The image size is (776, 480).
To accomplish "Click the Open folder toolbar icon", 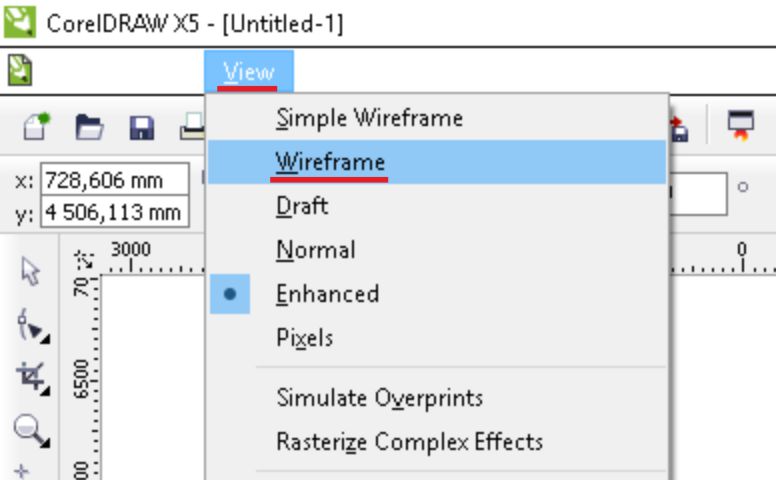I will pos(90,127).
